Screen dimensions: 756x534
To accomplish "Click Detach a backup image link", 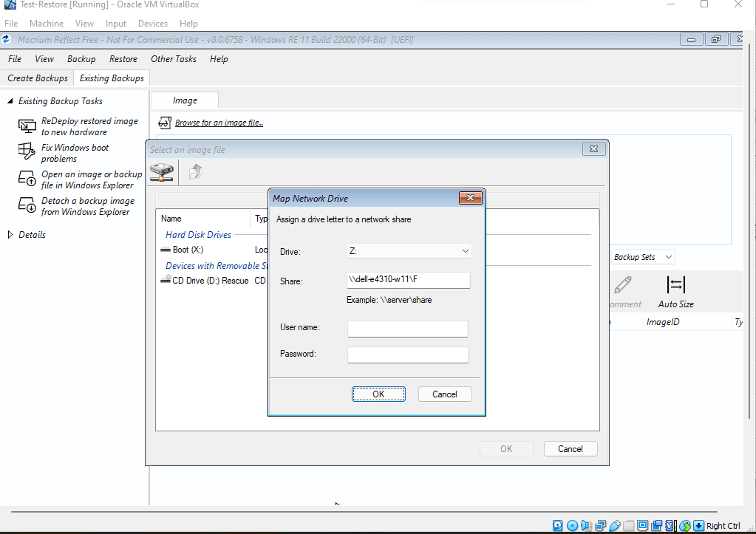I will tap(88, 206).
